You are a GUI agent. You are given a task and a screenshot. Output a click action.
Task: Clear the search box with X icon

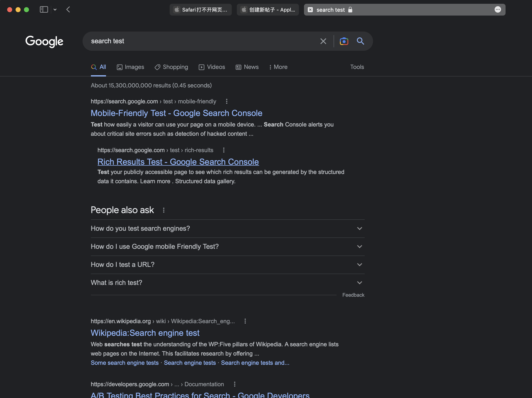click(323, 41)
